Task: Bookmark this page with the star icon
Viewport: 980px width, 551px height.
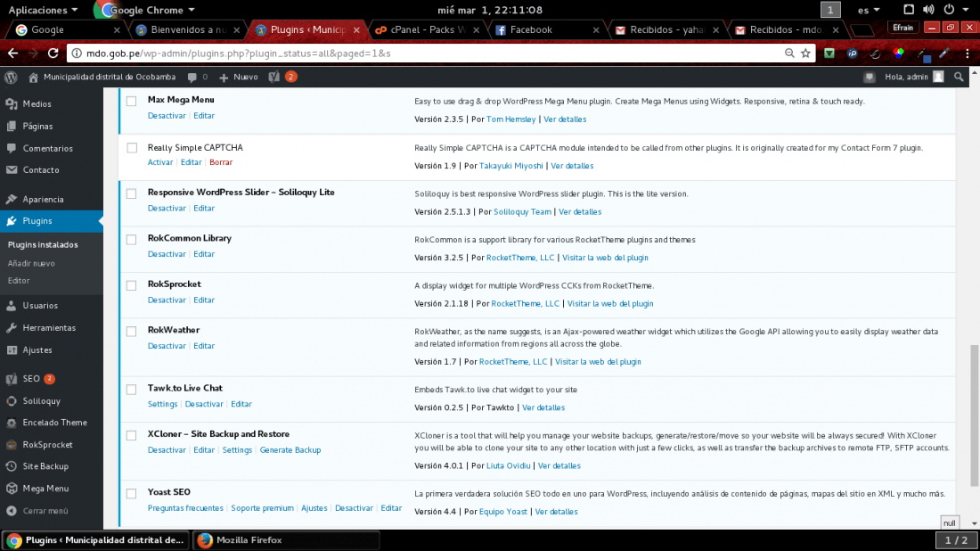Action: [x=806, y=53]
